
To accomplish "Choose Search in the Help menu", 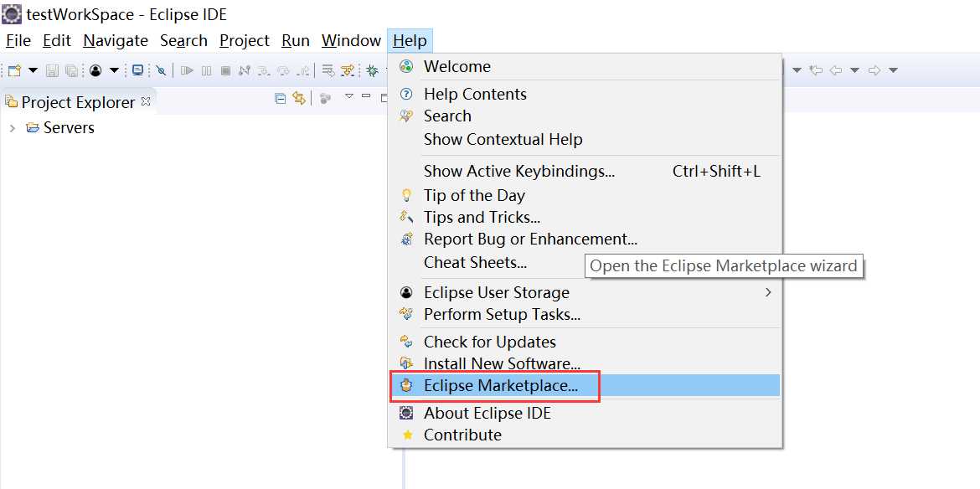I will coord(585,116).
